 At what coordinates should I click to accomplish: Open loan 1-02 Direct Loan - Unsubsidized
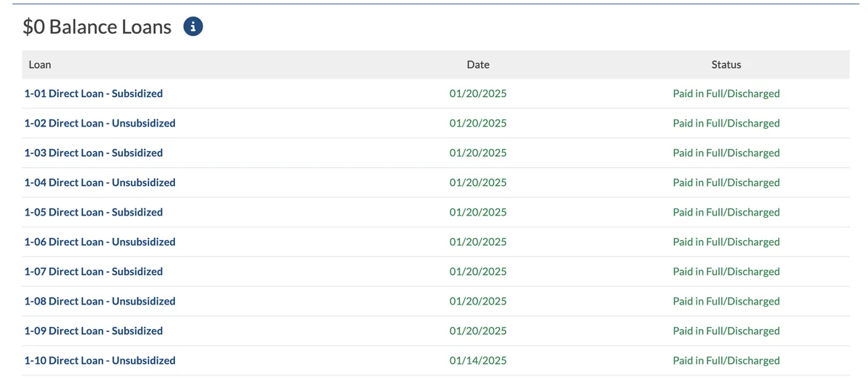[100, 123]
